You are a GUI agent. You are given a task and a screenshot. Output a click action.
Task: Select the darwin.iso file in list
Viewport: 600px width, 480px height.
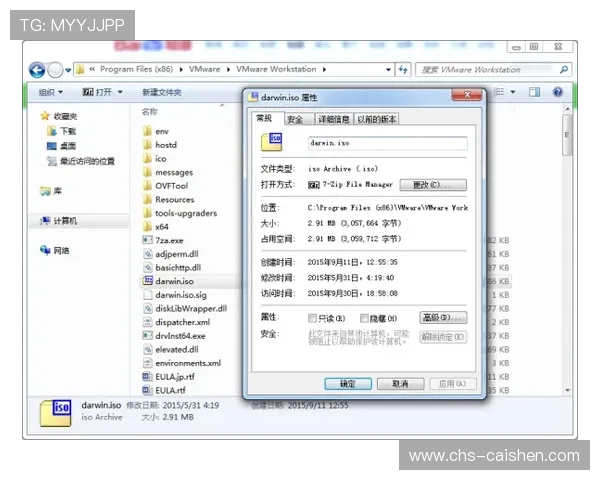(x=168, y=281)
